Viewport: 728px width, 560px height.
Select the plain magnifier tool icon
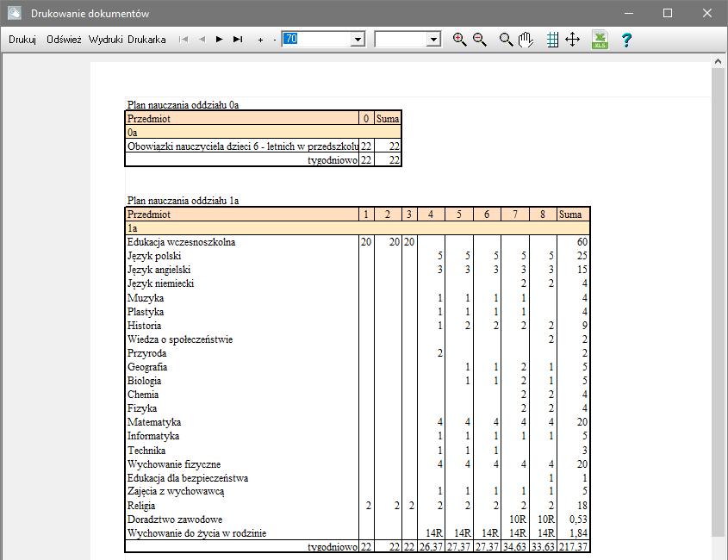(x=506, y=40)
